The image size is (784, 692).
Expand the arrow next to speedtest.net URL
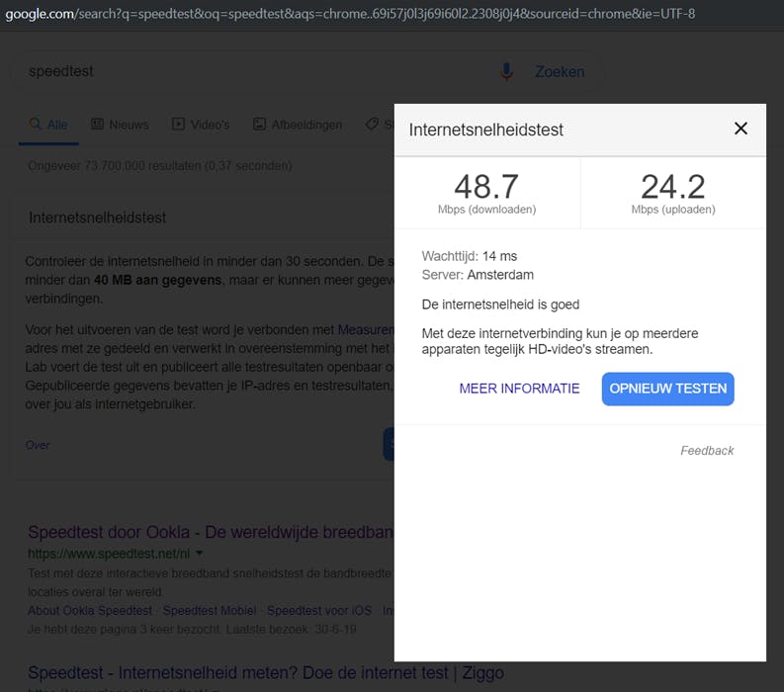[200, 554]
